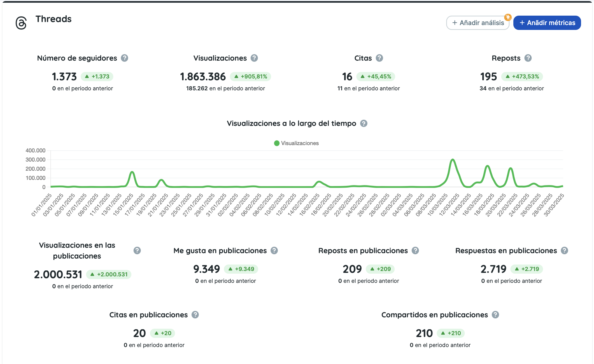Screen dimensions: 594x364
Task: Open help for Citas en publicaciones
Action: 195,315
